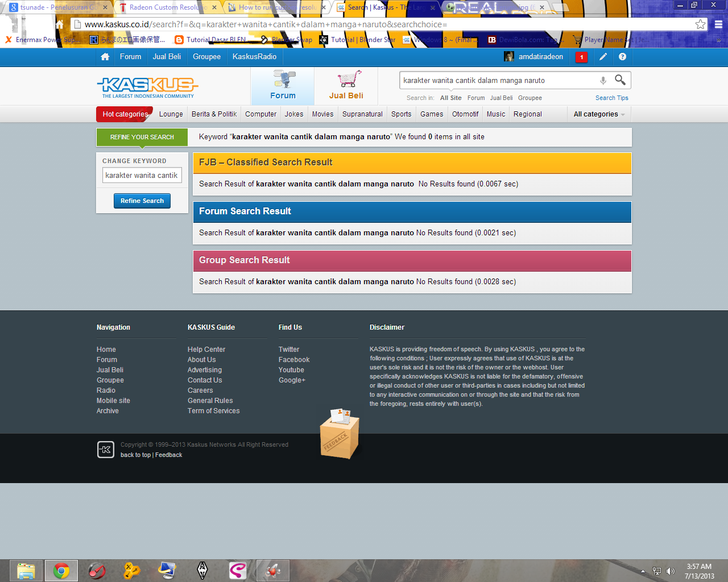The height and width of the screenshot is (582, 728).
Task: Click the volume tray icon
Action: [x=671, y=571]
